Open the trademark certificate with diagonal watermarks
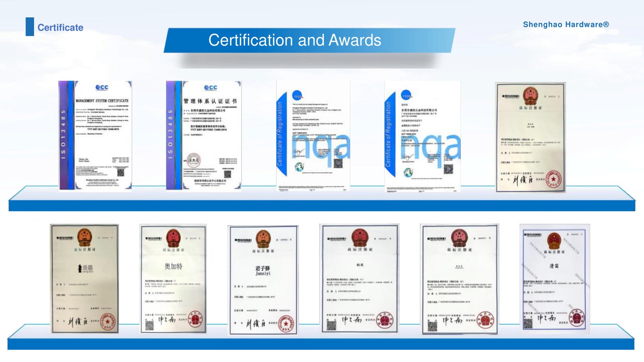Screen dimensions: 644x362 tap(554, 278)
